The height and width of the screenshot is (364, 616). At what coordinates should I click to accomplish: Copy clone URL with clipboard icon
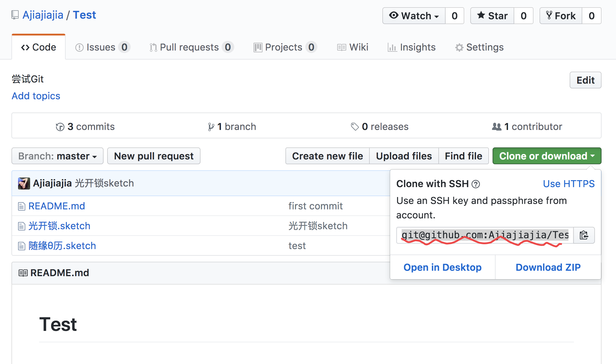(584, 235)
